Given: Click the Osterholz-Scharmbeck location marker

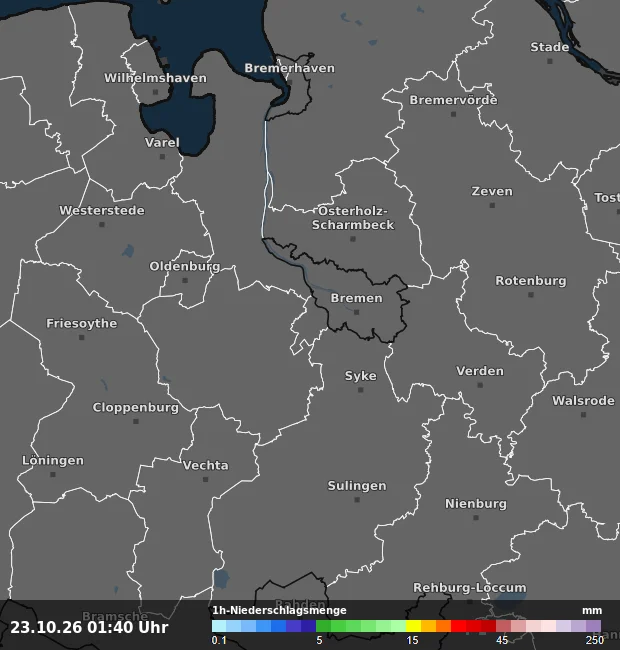Looking at the screenshot, I should click(353, 239).
